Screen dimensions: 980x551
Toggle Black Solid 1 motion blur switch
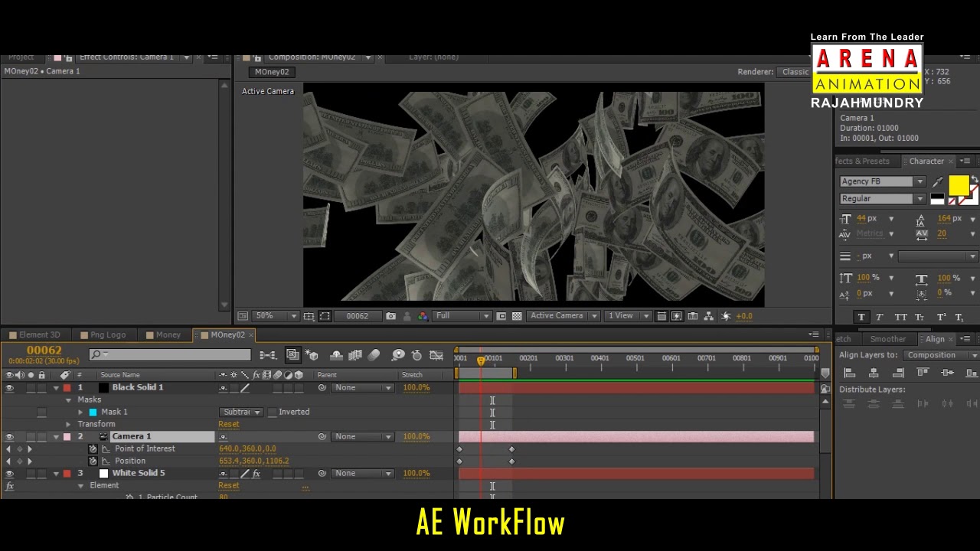pyautogui.click(x=278, y=388)
